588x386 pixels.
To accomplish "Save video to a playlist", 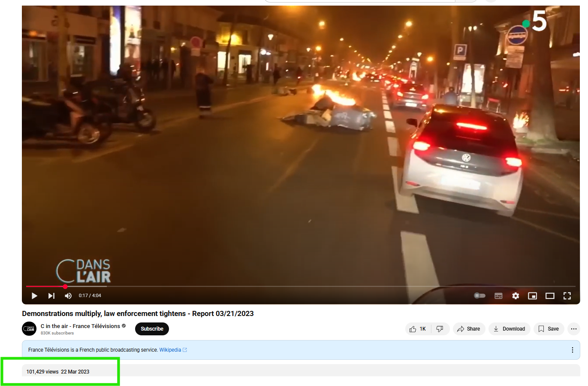I will [x=549, y=329].
